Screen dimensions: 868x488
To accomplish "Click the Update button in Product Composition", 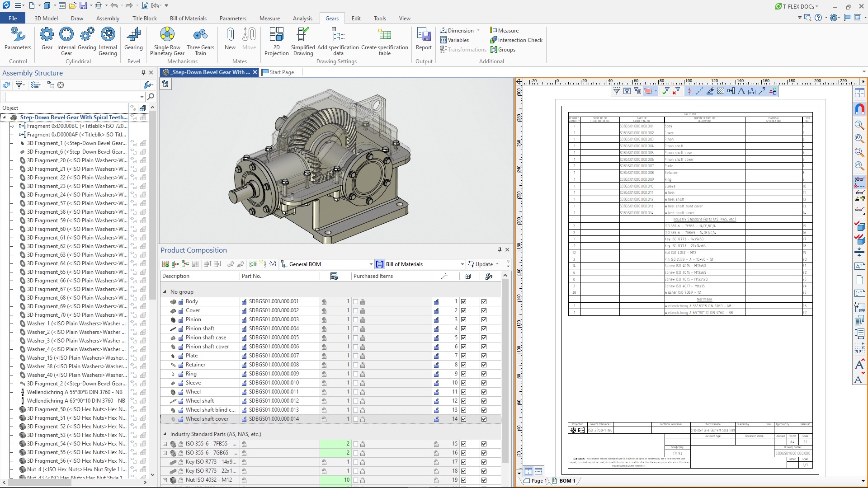I will coord(484,264).
